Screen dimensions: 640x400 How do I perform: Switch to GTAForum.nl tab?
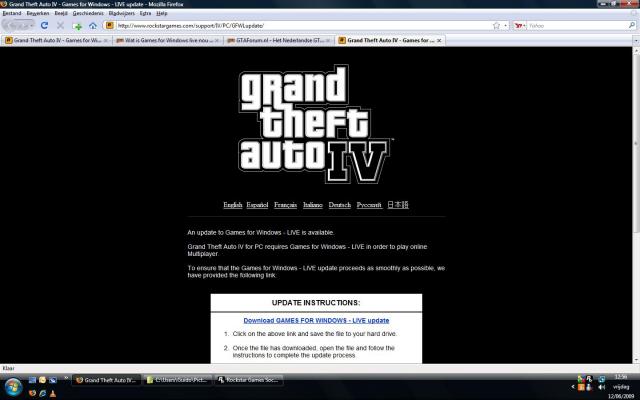(x=278, y=40)
